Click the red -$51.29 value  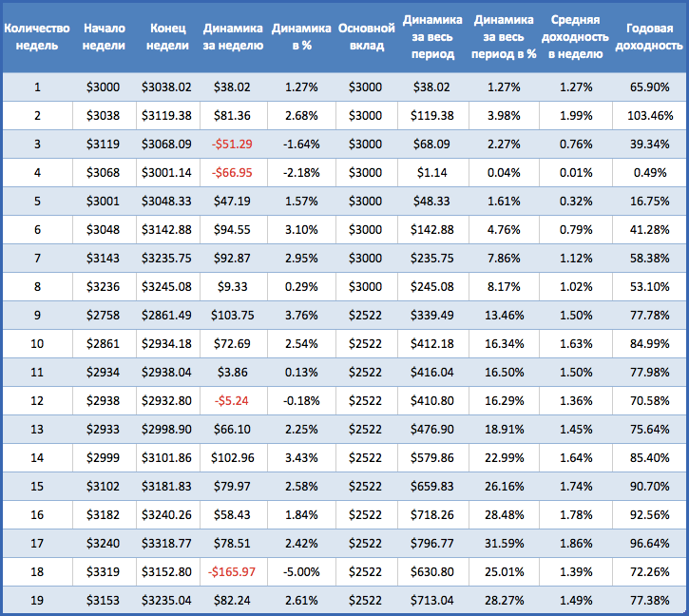pyautogui.click(x=232, y=144)
